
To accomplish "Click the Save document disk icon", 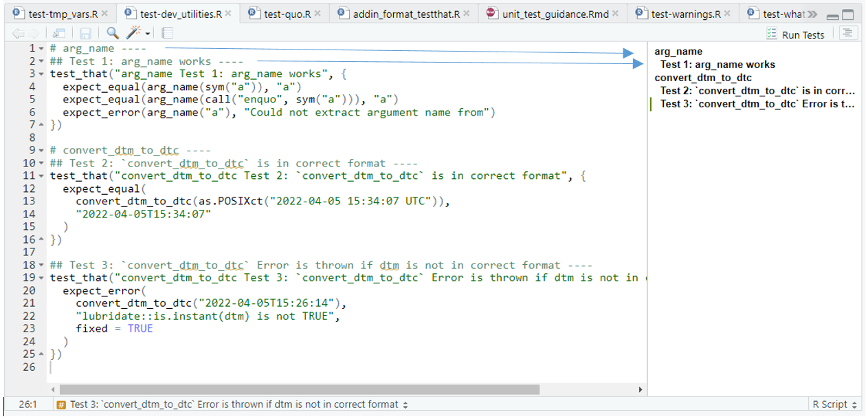I will point(86,33).
